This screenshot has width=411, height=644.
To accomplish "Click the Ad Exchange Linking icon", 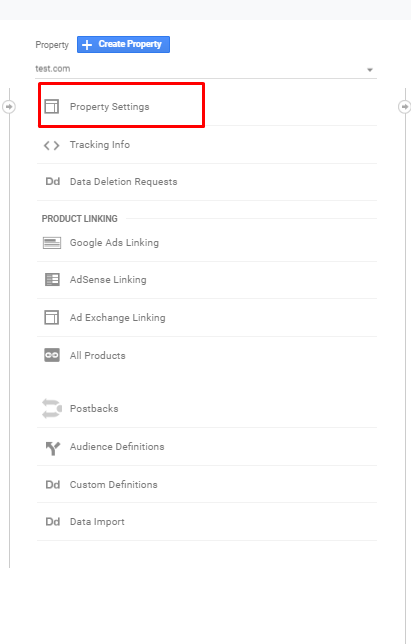I will point(52,317).
